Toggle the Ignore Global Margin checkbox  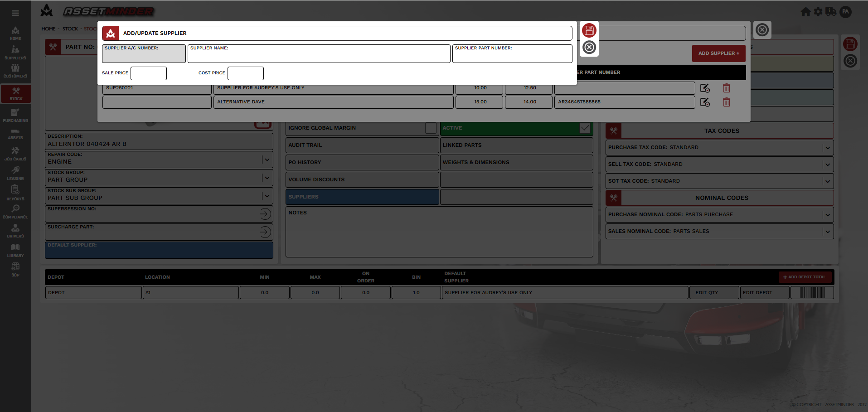point(431,128)
